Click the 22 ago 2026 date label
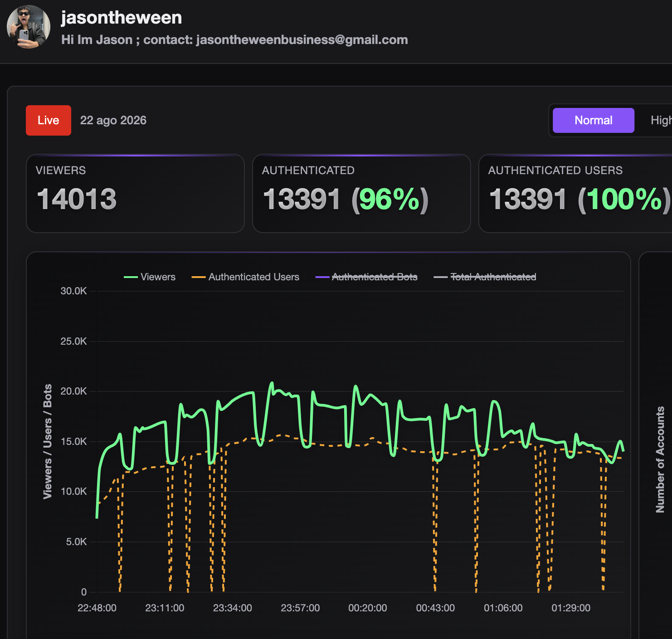672x639 pixels. (113, 120)
